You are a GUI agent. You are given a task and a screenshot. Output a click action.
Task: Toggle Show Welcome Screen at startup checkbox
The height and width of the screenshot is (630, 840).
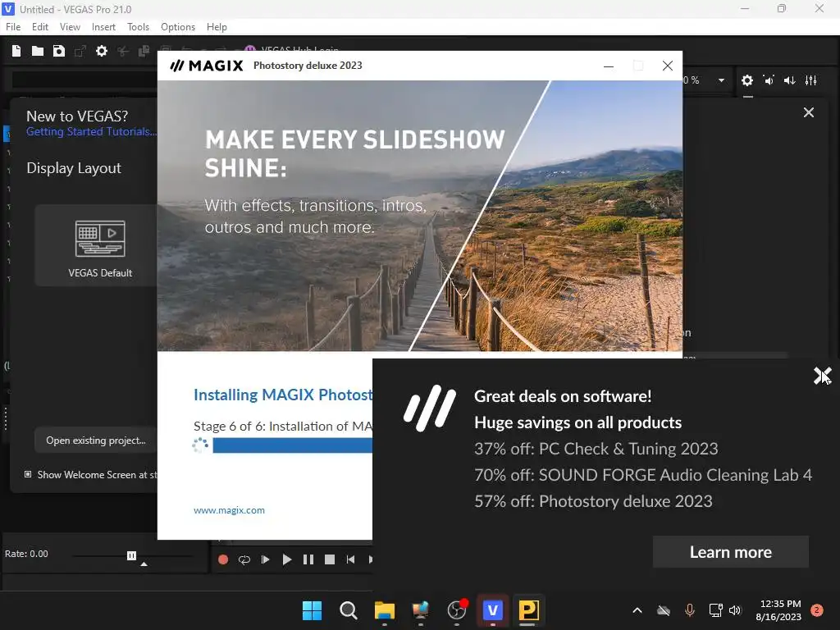tap(28, 474)
